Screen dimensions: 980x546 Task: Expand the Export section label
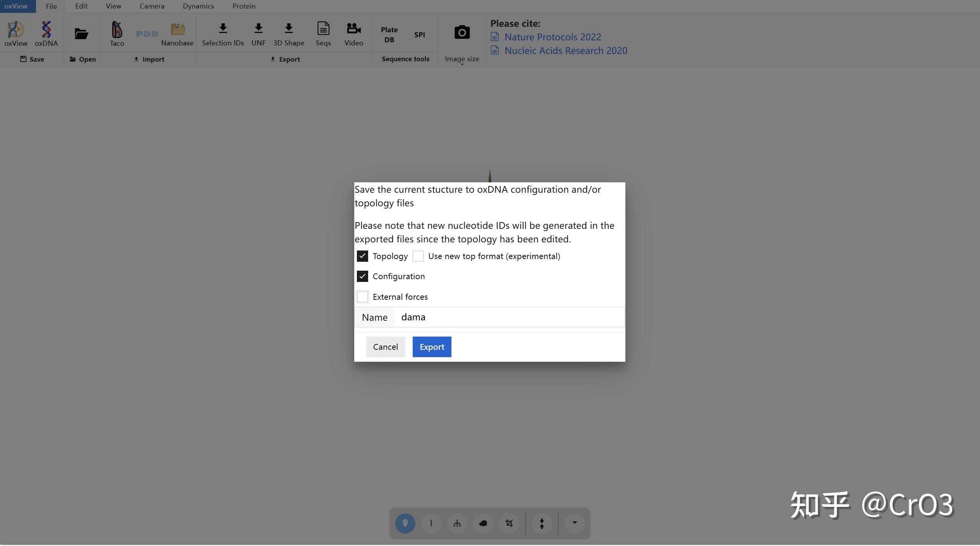click(x=285, y=59)
